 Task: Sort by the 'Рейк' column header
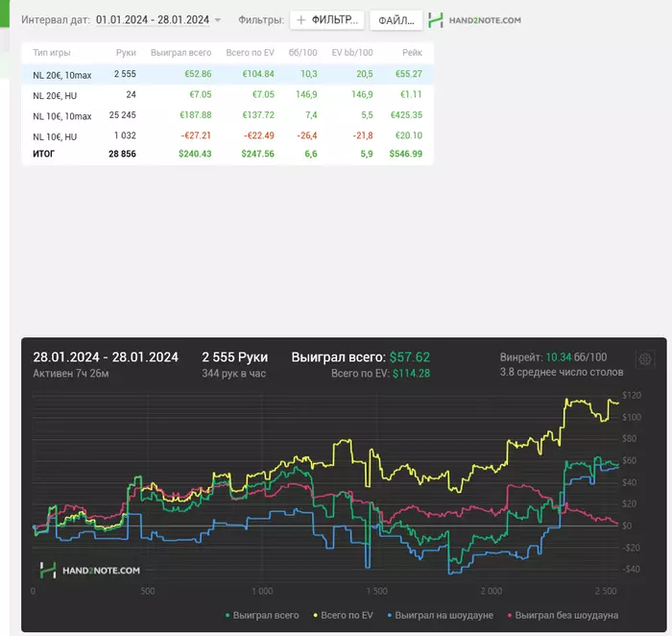(412, 52)
